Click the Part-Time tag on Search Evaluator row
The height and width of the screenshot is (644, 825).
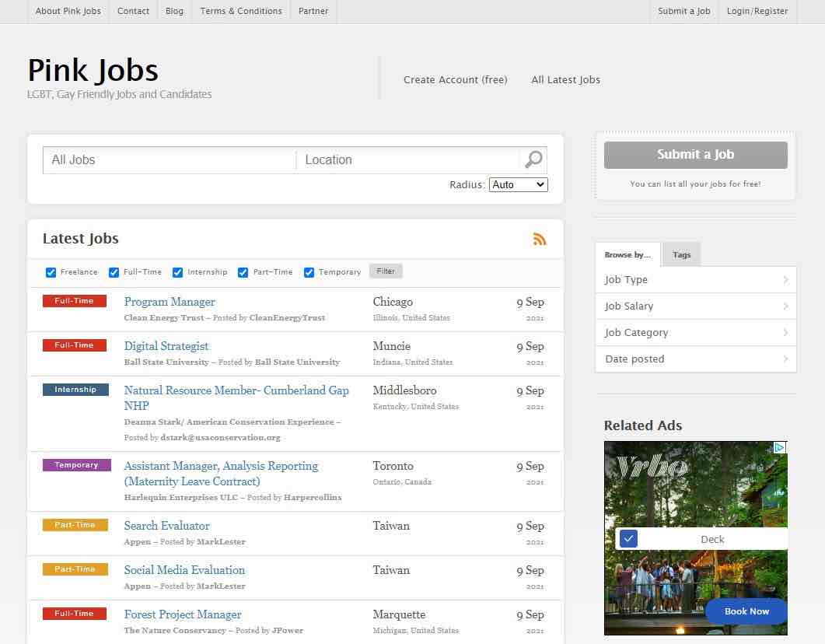[75, 525]
